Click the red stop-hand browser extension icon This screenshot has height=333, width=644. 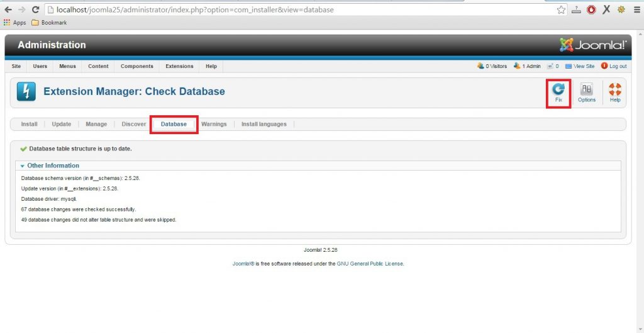click(x=591, y=9)
